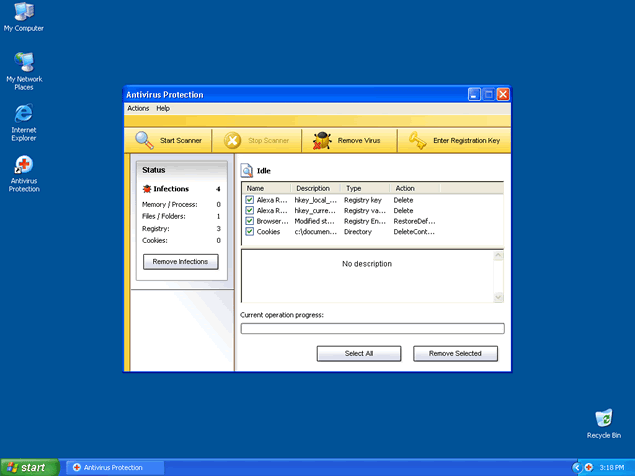Uncheck the Cookies directory checkbox
635x476 pixels.
[x=250, y=232]
